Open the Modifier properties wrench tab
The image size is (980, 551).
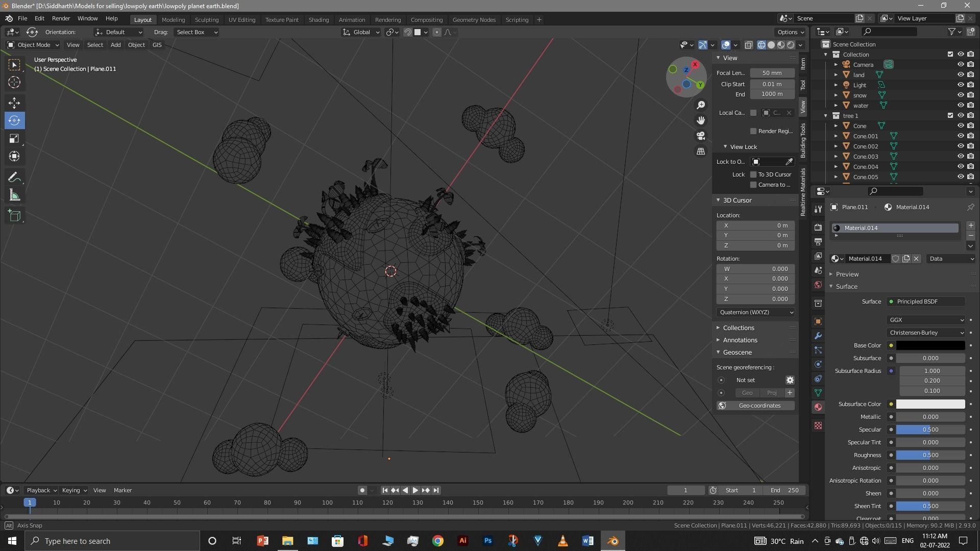click(x=818, y=336)
